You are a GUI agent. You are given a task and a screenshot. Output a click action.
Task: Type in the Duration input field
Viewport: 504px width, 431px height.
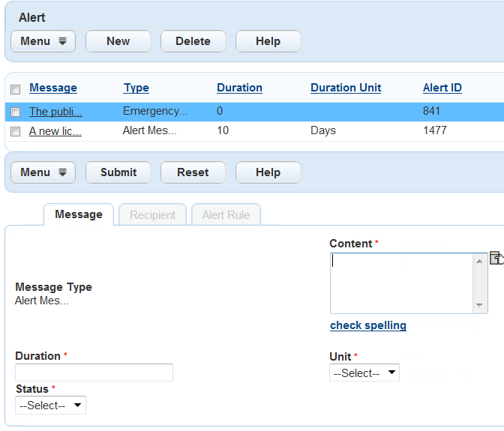click(94, 373)
